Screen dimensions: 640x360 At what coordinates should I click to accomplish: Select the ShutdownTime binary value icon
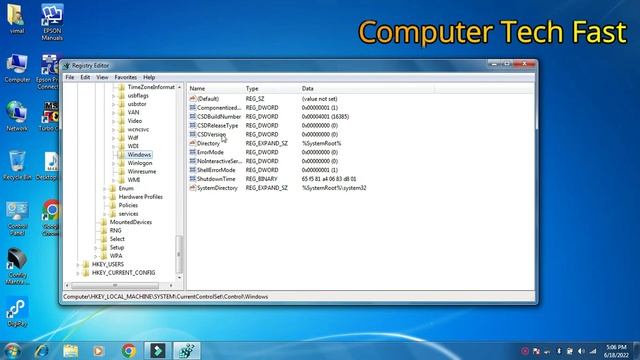pos(193,179)
